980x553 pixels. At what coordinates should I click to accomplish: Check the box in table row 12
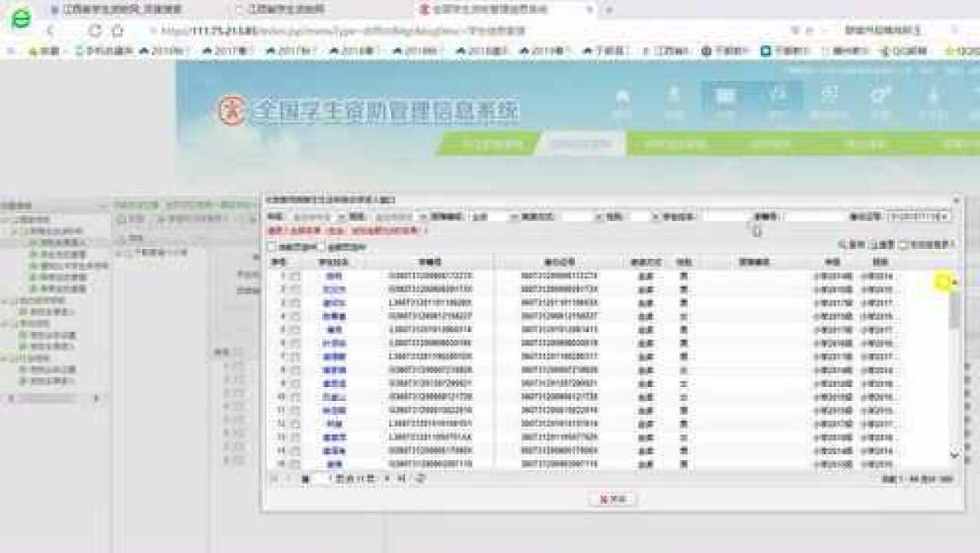coord(295,424)
